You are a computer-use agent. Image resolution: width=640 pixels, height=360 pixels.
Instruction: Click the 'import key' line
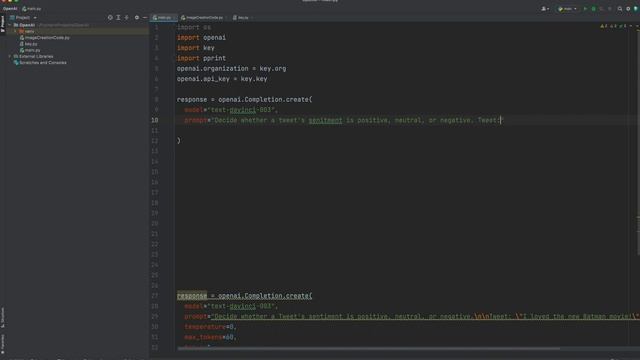196,48
